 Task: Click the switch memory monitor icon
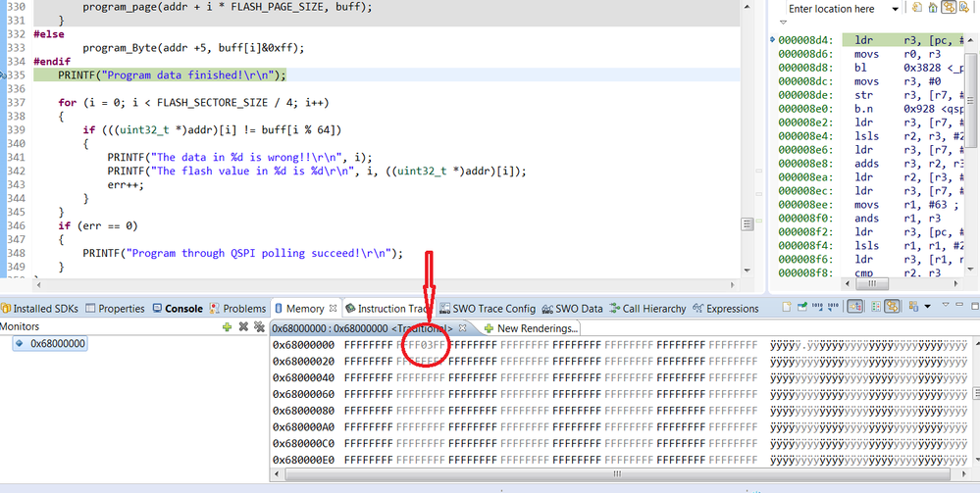click(913, 307)
